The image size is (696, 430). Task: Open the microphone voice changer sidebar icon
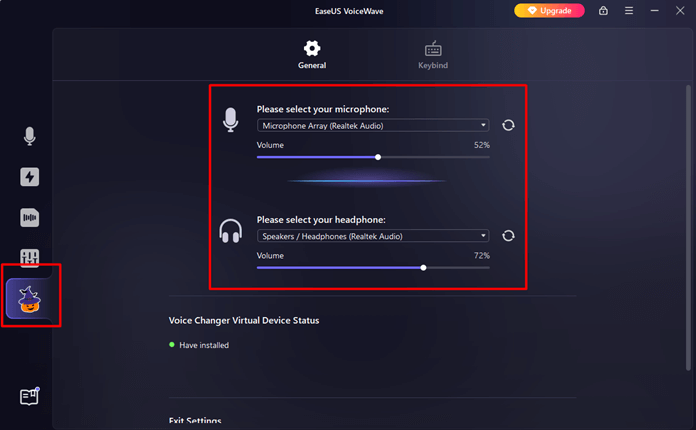click(30, 136)
